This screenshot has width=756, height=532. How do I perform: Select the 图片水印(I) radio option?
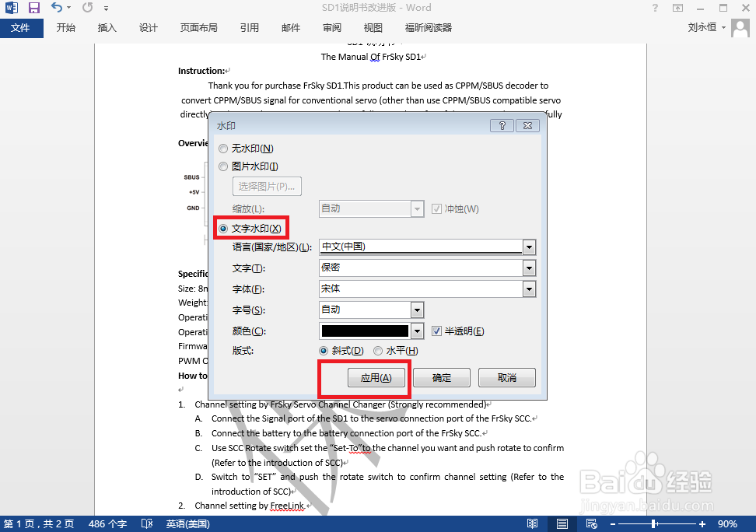(x=222, y=166)
